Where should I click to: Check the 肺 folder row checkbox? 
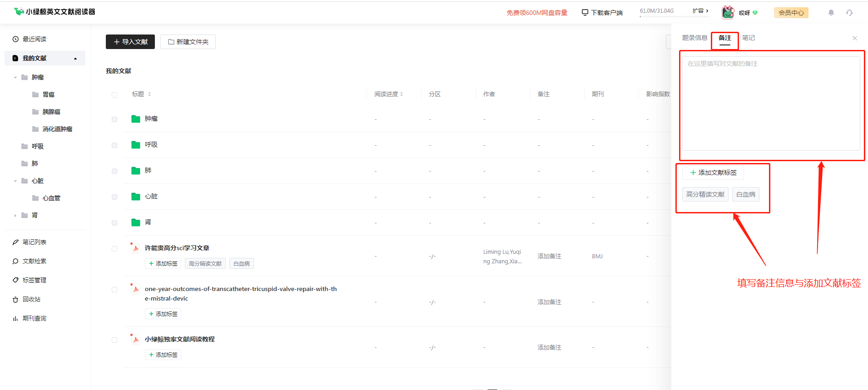[x=114, y=171]
